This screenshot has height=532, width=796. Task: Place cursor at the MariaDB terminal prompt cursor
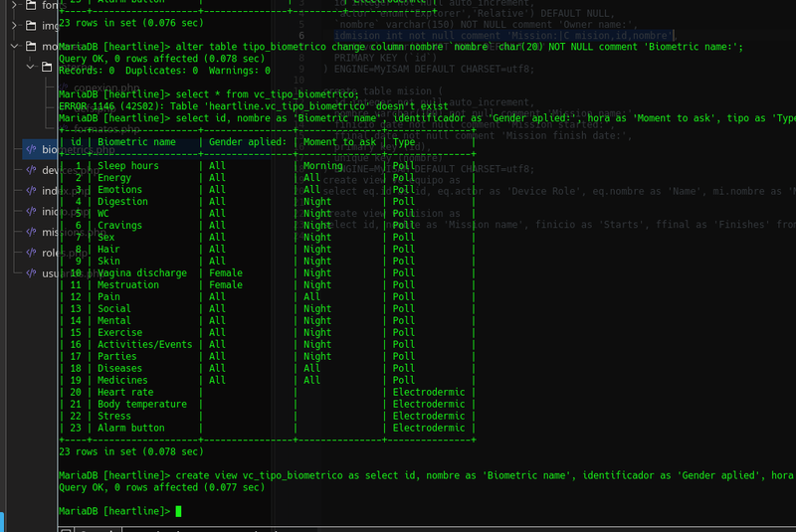click(178, 511)
